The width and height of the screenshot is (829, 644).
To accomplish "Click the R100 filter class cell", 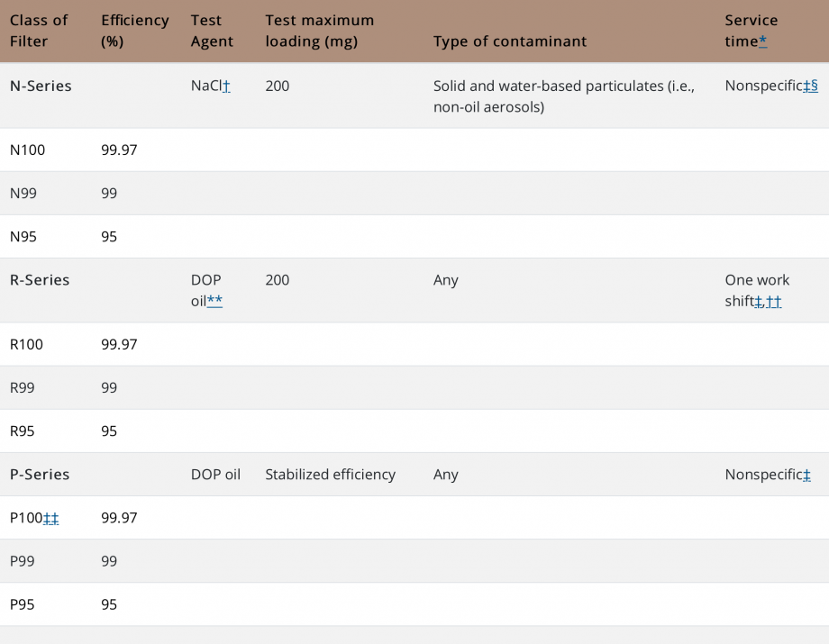I will coord(27,344).
